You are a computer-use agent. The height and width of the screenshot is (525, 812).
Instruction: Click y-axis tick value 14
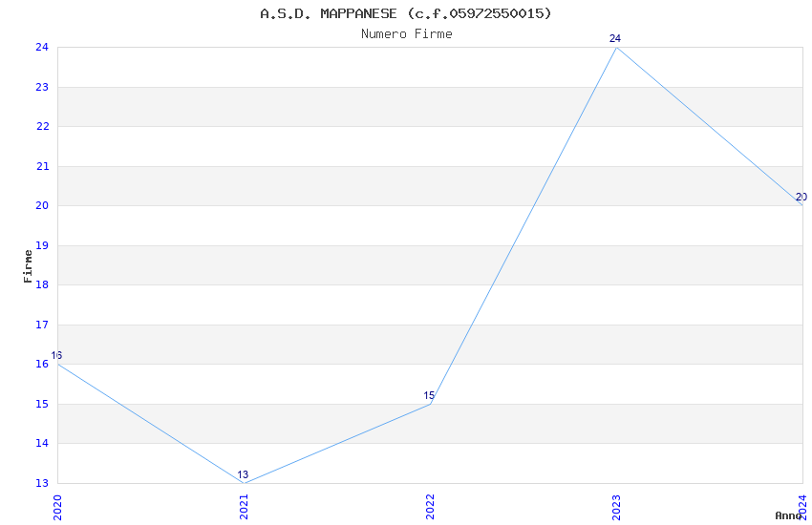click(42, 443)
